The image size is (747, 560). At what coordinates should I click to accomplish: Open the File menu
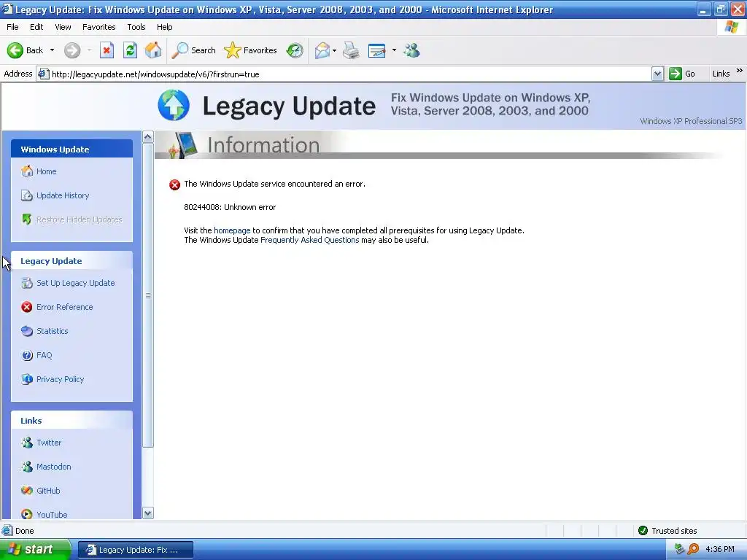point(12,27)
